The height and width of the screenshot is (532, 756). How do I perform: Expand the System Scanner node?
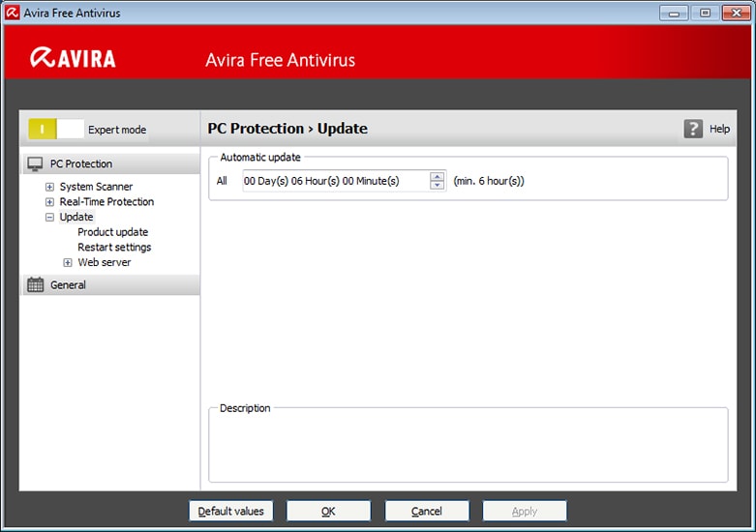[49, 187]
